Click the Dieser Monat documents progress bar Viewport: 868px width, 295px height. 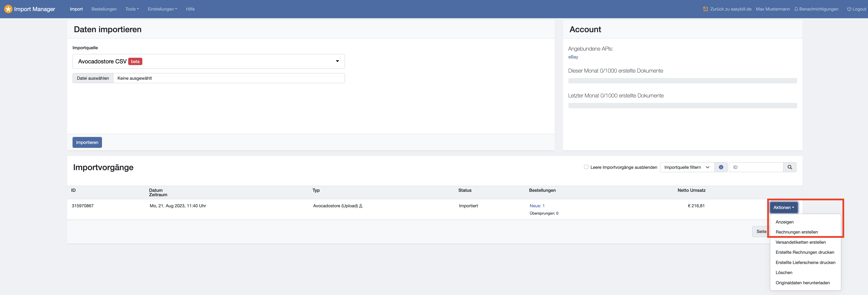[682, 81]
